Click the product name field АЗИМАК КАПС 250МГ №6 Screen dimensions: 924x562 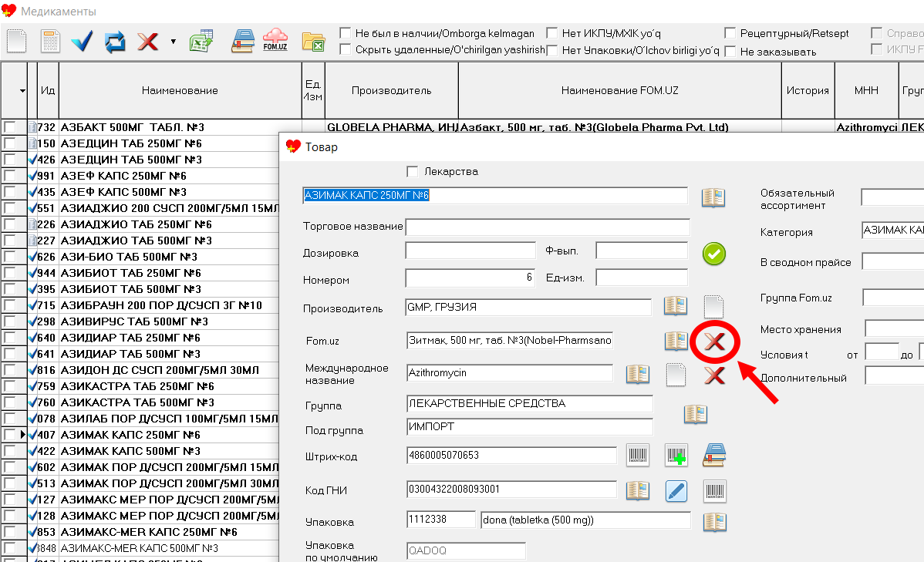tap(495, 196)
